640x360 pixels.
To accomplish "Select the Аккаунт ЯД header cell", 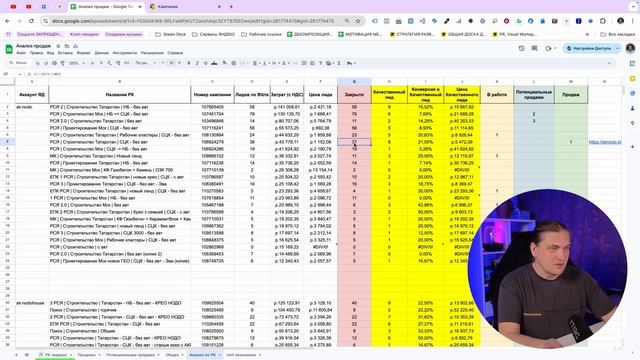I will pyautogui.click(x=32, y=95).
